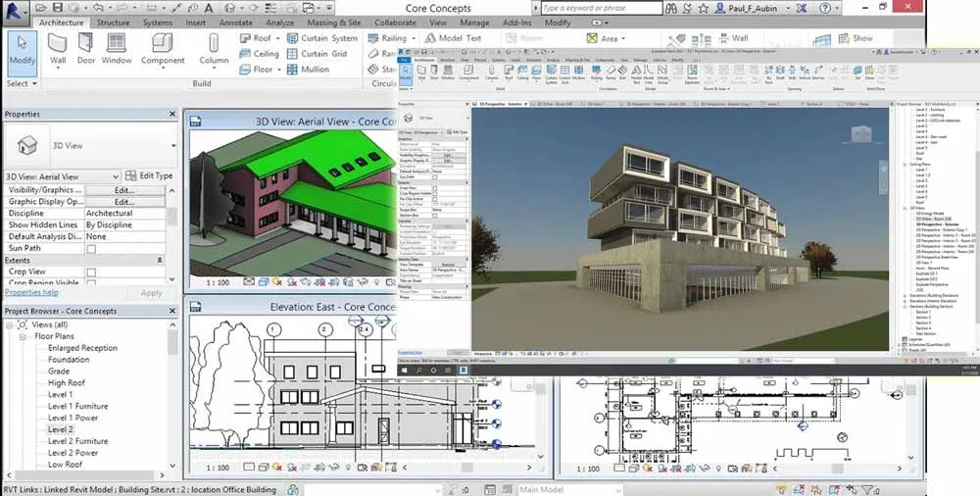Save the project via the floppy disk icon
980x496 pixels.
[x=58, y=8]
